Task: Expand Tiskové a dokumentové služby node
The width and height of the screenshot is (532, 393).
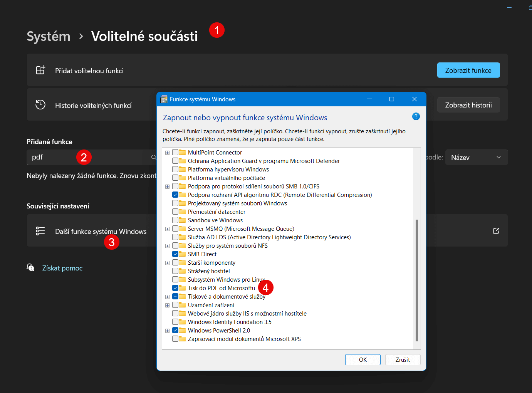Action: (167, 297)
